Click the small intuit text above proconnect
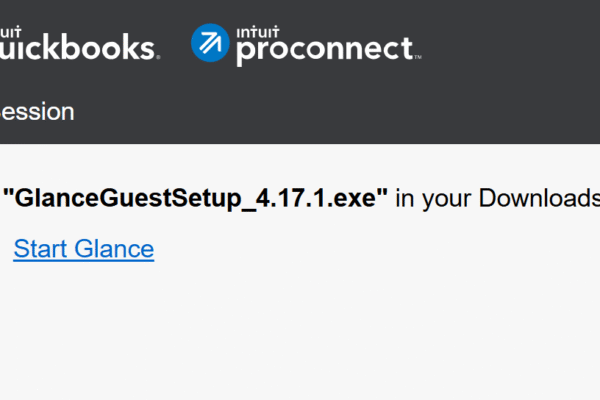 [256, 31]
